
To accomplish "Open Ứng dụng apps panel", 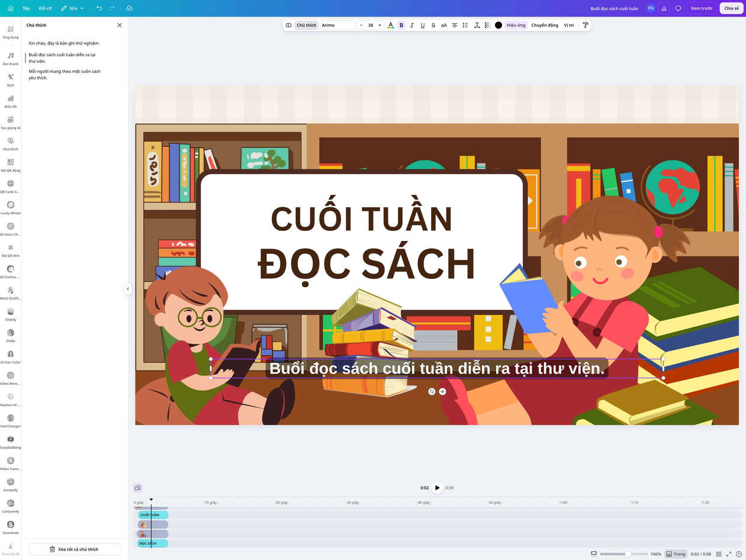I will point(11,32).
